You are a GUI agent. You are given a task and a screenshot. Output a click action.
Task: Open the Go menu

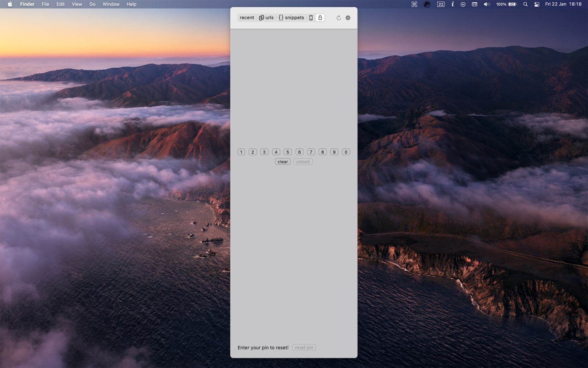[x=92, y=4]
